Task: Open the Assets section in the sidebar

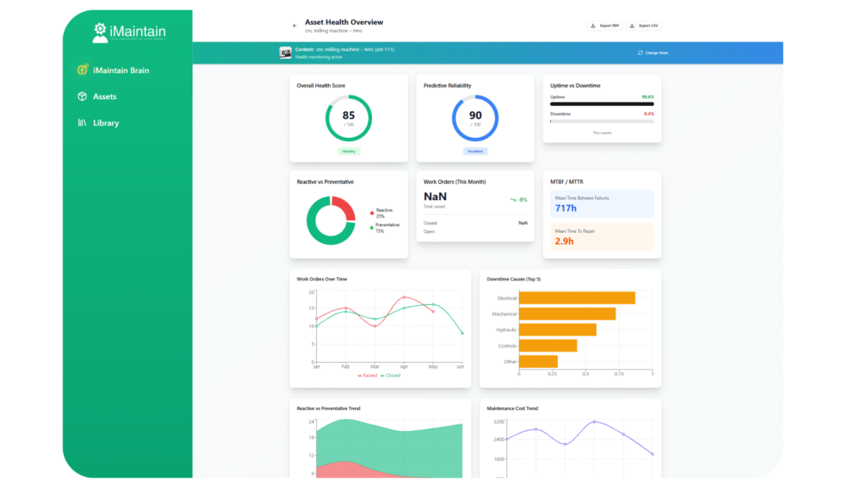Action: 104,97
